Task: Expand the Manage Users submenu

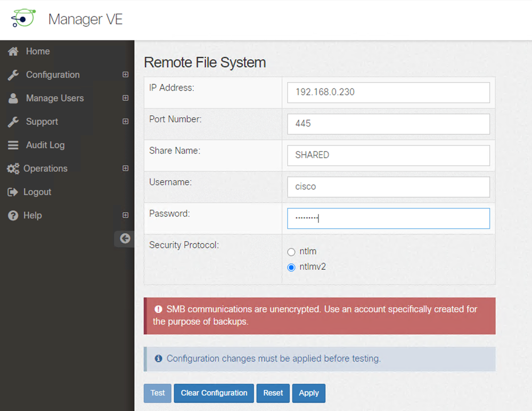Action: [x=125, y=98]
